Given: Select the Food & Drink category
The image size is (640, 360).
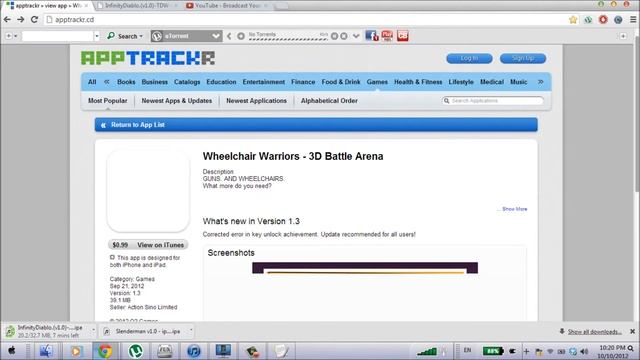Looking at the screenshot, I should point(341,82).
